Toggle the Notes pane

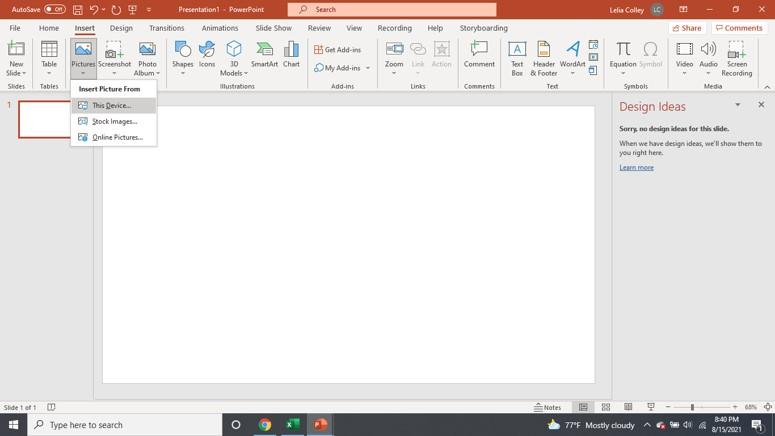pos(548,407)
